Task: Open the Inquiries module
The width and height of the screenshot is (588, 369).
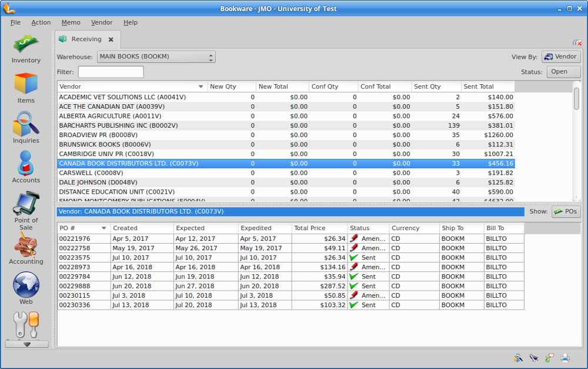Action: tap(26, 127)
